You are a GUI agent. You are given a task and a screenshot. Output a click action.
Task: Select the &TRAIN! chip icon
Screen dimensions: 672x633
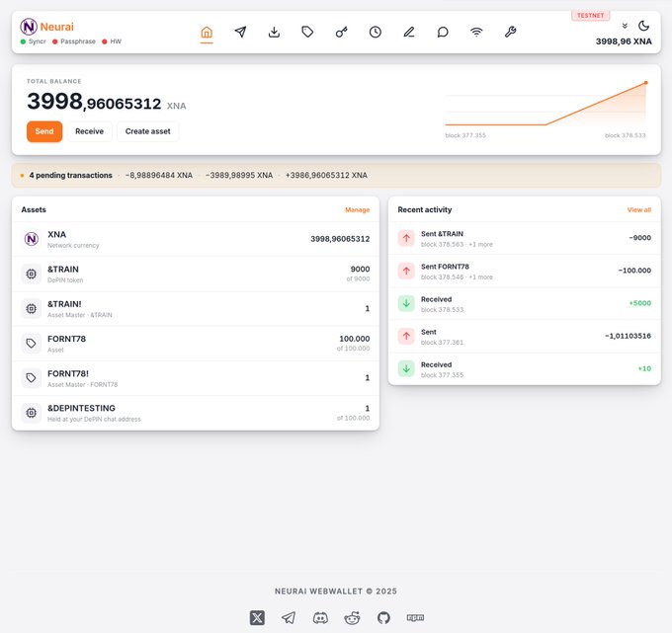point(32,308)
